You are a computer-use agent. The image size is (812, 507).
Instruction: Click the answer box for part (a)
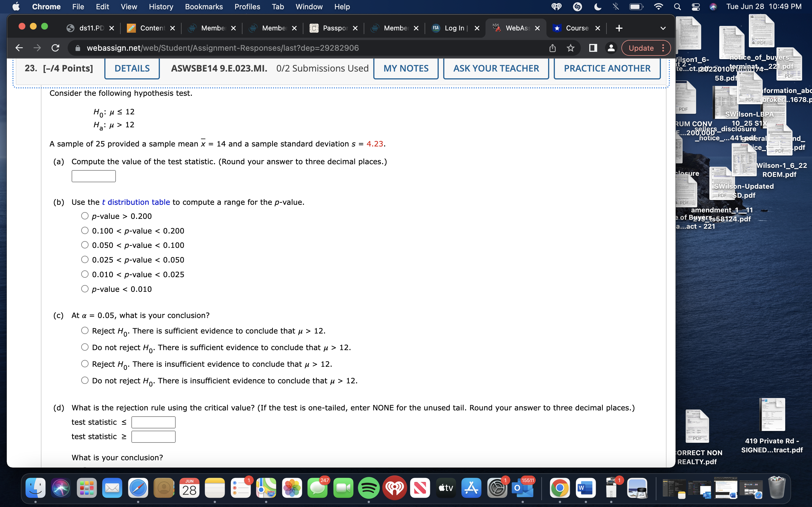pyautogui.click(x=93, y=176)
